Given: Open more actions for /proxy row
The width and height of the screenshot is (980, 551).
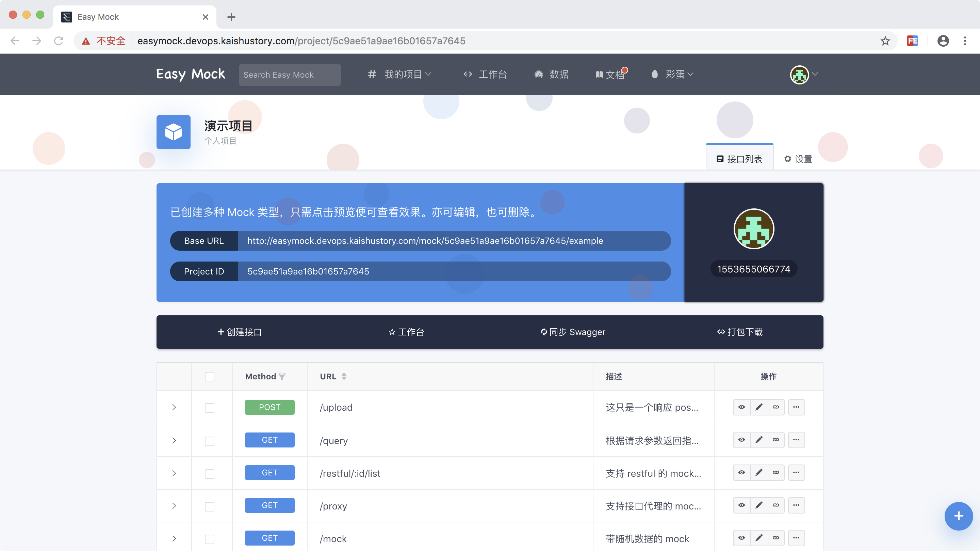Looking at the screenshot, I should pos(796,505).
